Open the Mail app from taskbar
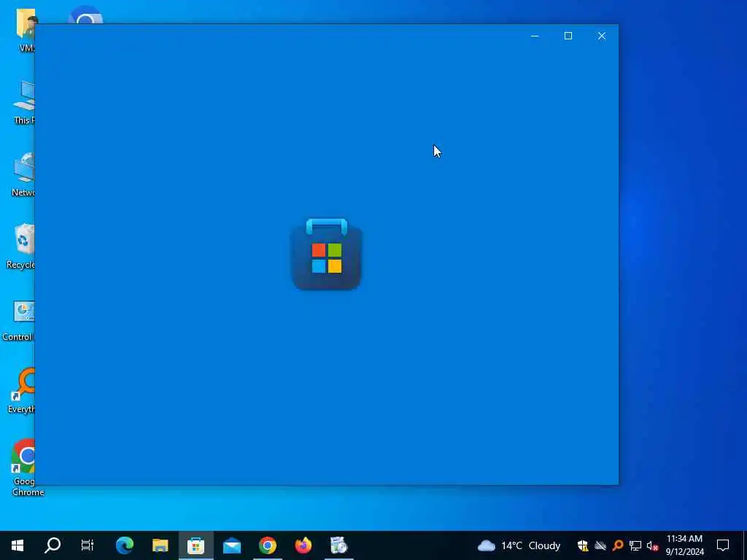747x560 pixels. pyautogui.click(x=232, y=545)
